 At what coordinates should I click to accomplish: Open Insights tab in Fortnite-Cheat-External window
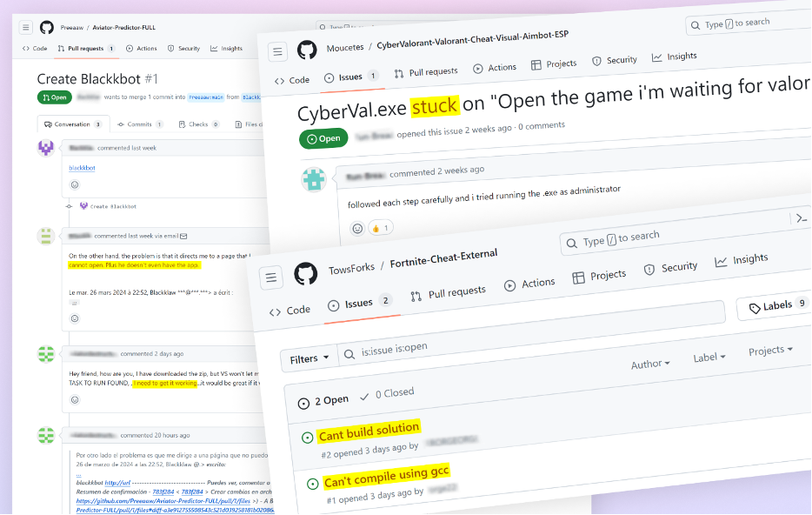coord(741,259)
